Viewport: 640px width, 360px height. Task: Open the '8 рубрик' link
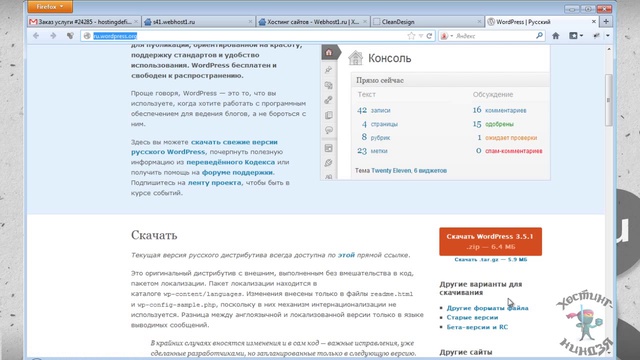pos(376,138)
